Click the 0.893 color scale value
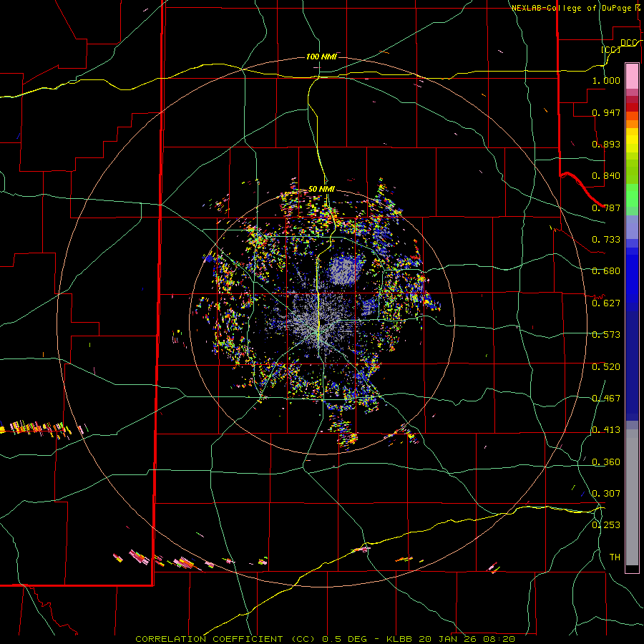 click(x=606, y=144)
